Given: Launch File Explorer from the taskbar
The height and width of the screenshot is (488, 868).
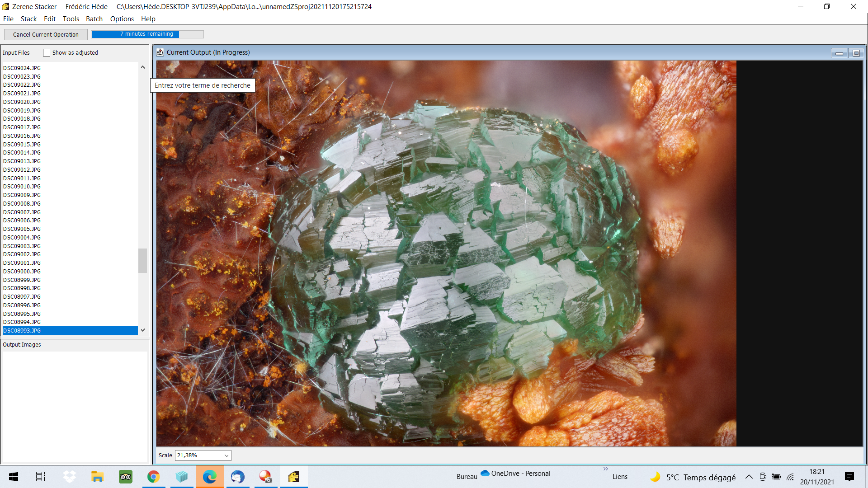Looking at the screenshot, I should tap(97, 477).
